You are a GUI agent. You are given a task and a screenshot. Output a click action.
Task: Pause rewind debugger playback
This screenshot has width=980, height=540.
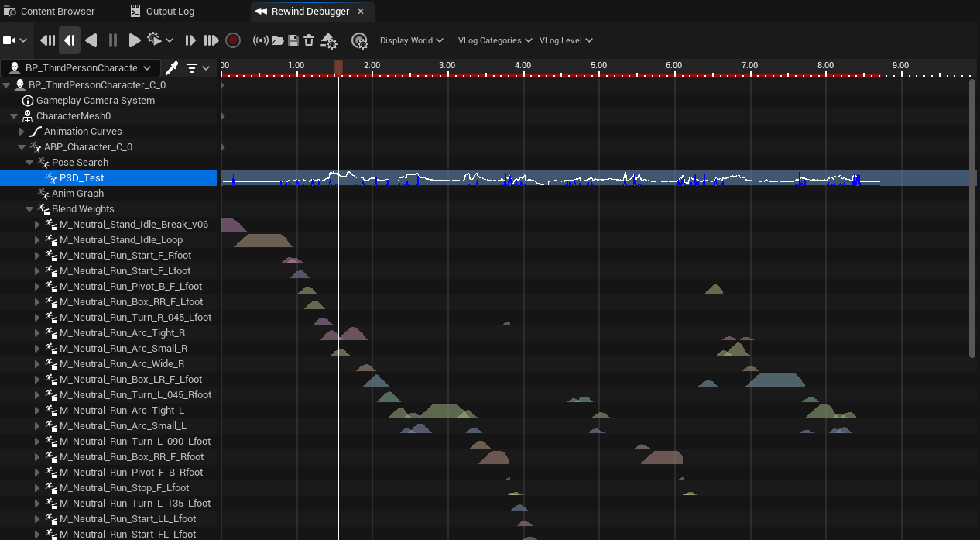113,40
